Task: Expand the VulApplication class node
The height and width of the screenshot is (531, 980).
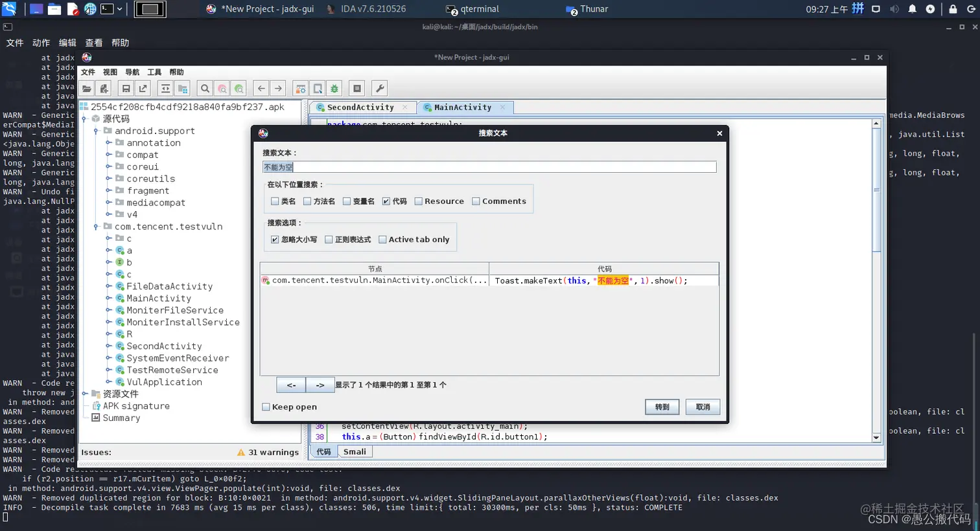Action: click(x=108, y=382)
